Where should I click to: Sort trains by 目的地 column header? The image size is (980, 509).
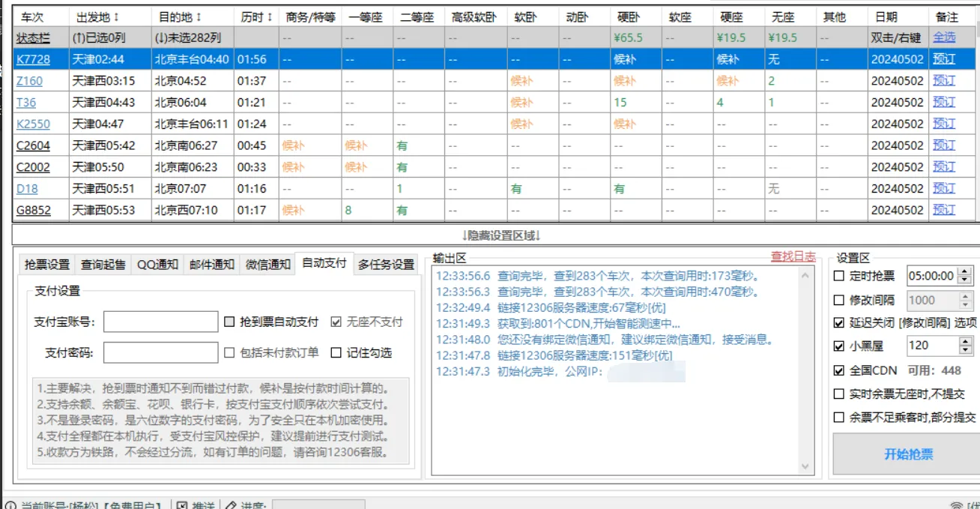tap(180, 16)
